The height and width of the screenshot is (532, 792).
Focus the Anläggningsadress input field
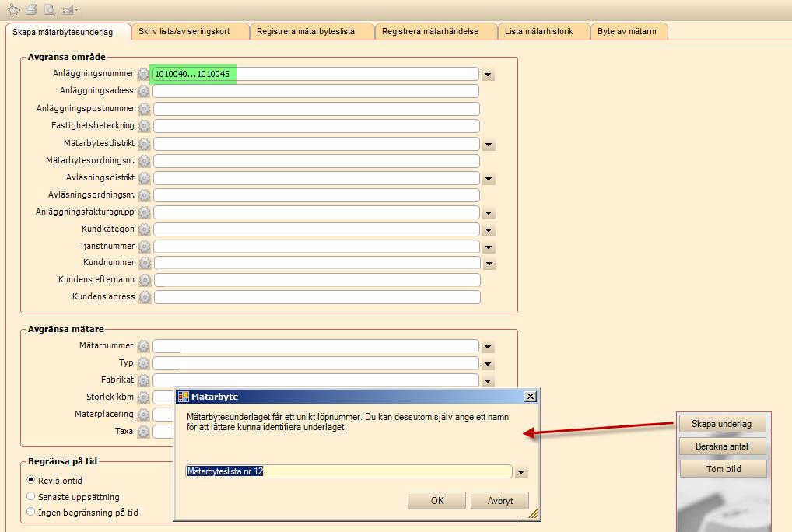(316, 91)
